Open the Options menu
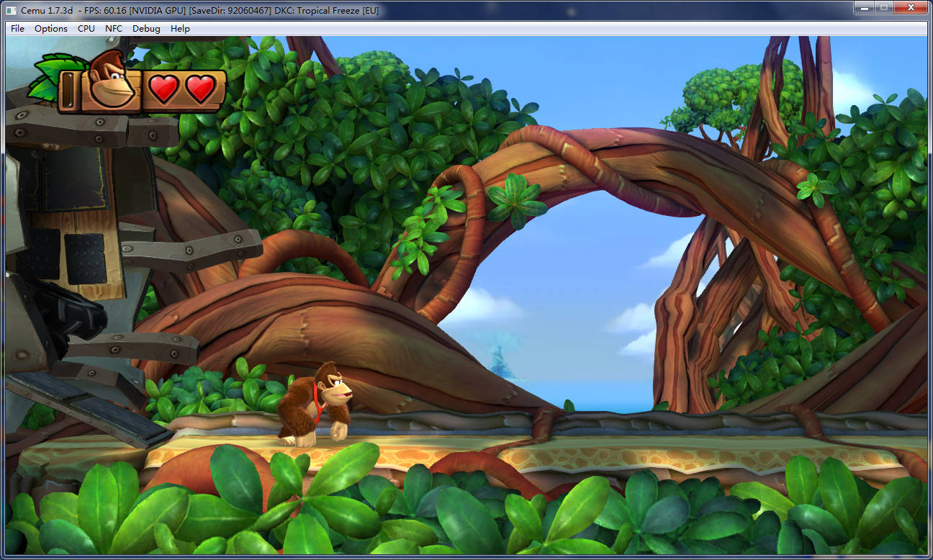The image size is (933, 560). (51, 29)
